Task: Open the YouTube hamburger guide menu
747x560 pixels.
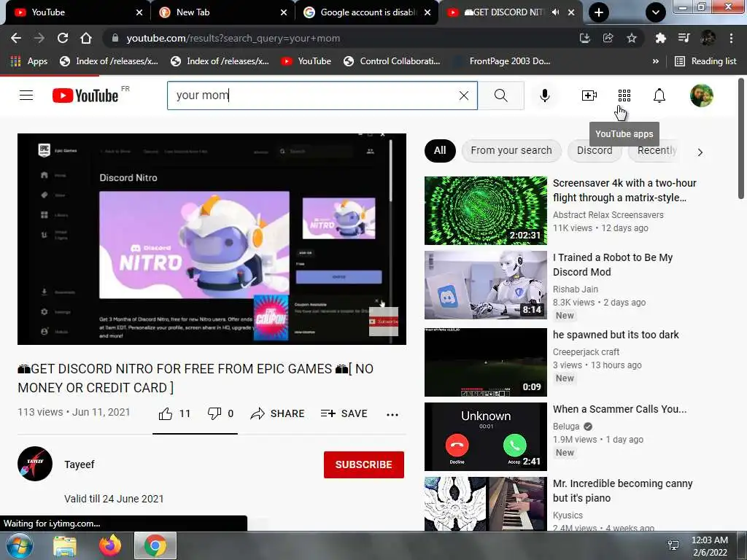Action: coord(26,96)
